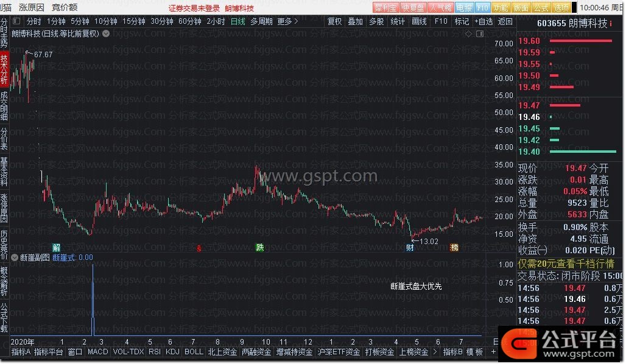This screenshot has width=626, height=364.
Task: Switch to the 2小时 period
Action: point(216,21)
